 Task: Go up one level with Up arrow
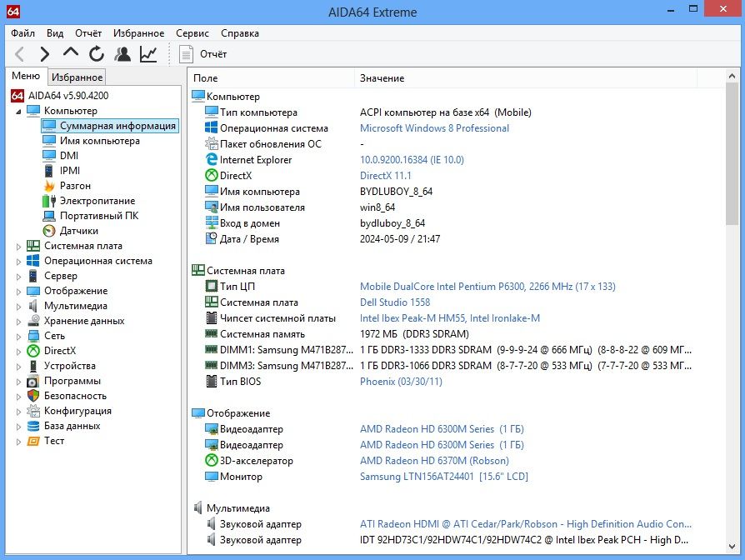(71, 52)
